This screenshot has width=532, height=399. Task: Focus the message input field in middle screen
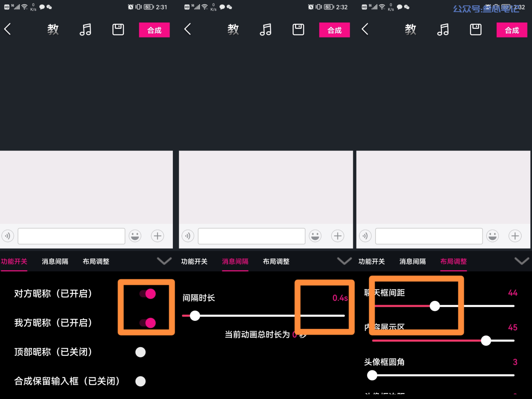pos(251,236)
